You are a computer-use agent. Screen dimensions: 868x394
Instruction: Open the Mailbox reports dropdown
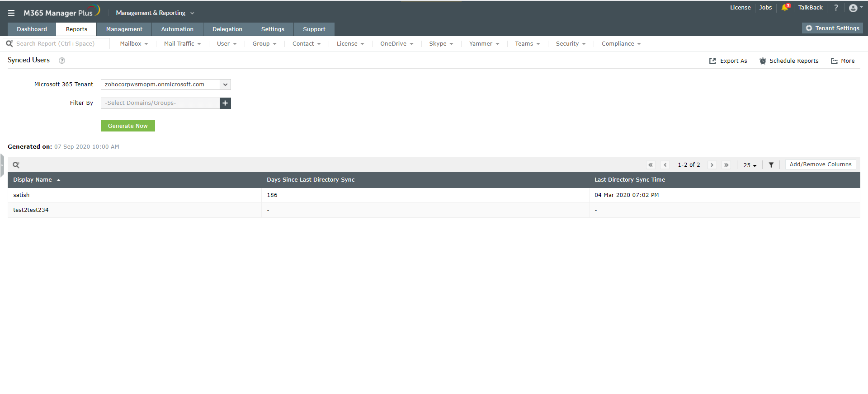click(x=134, y=44)
